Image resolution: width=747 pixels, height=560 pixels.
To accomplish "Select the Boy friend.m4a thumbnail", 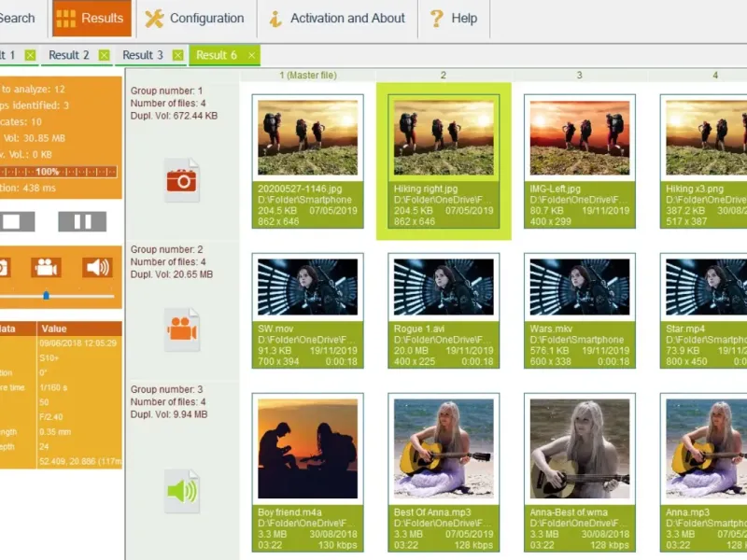I will click(x=308, y=449).
